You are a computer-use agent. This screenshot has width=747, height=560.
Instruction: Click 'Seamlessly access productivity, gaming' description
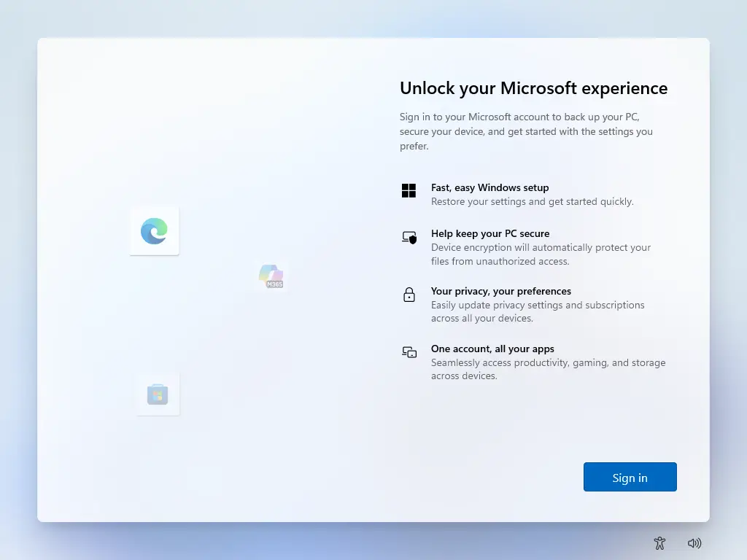tap(549, 369)
